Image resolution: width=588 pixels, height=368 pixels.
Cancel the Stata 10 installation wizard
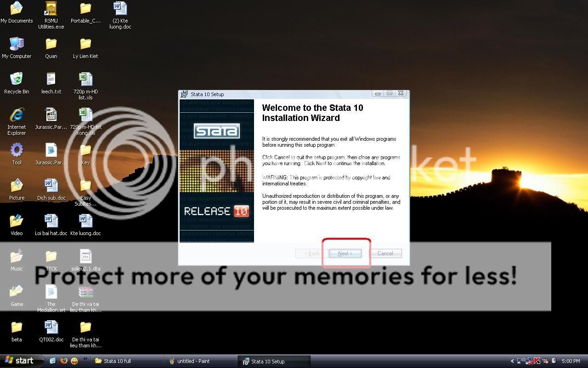[385, 253]
